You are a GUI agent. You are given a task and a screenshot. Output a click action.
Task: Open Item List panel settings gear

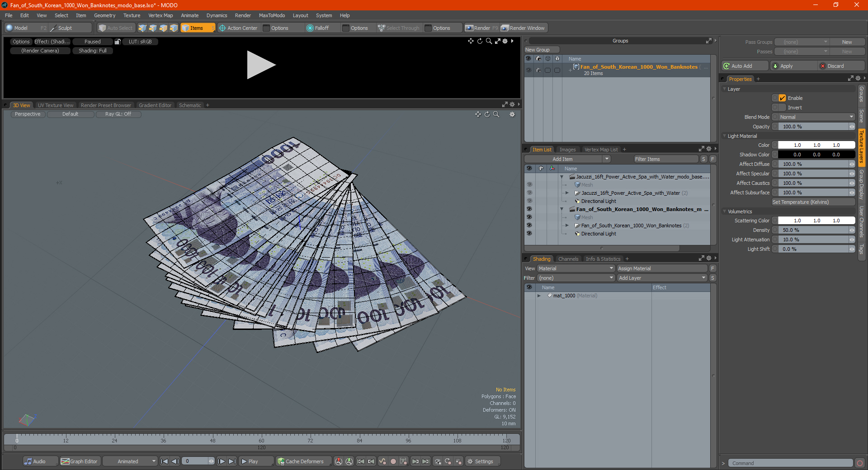[x=709, y=149]
